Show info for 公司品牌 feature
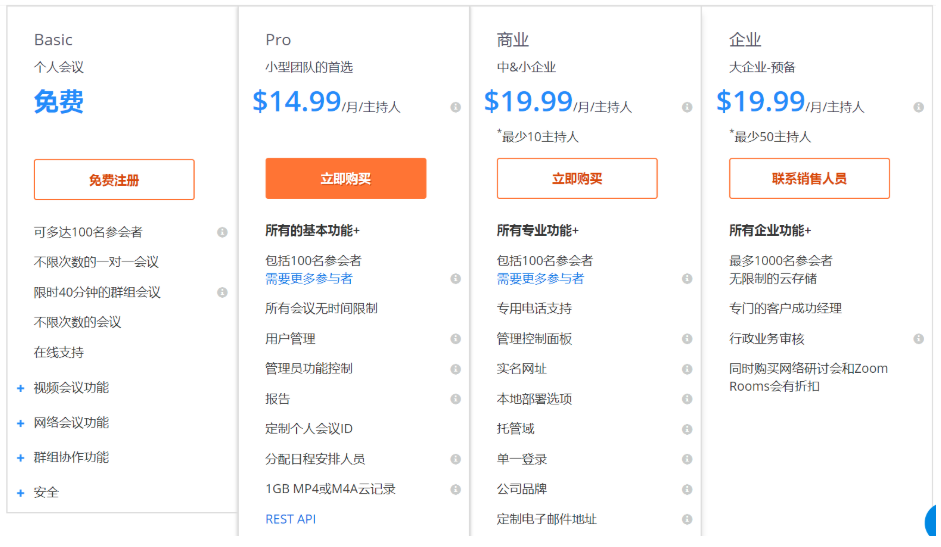The height and width of the screenshot is (547, 941). coord(687,489)
